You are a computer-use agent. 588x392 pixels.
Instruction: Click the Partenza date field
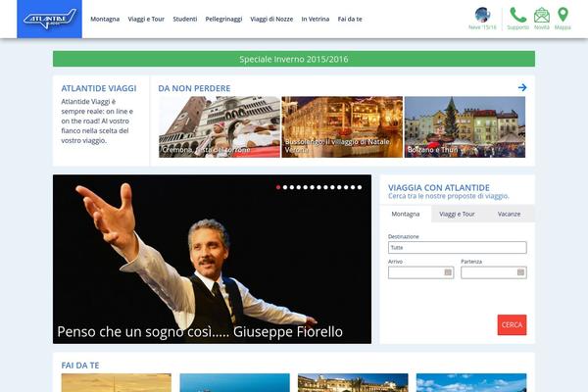494,272
